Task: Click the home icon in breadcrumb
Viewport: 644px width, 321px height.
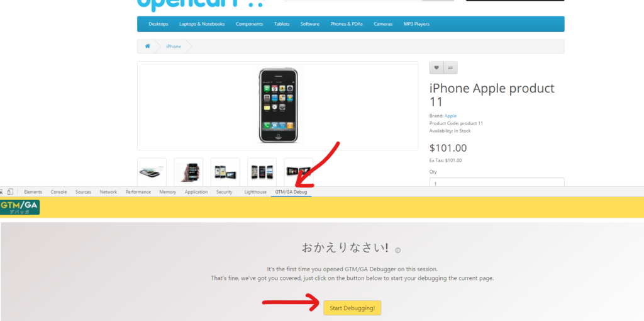Action: point(147,46)
